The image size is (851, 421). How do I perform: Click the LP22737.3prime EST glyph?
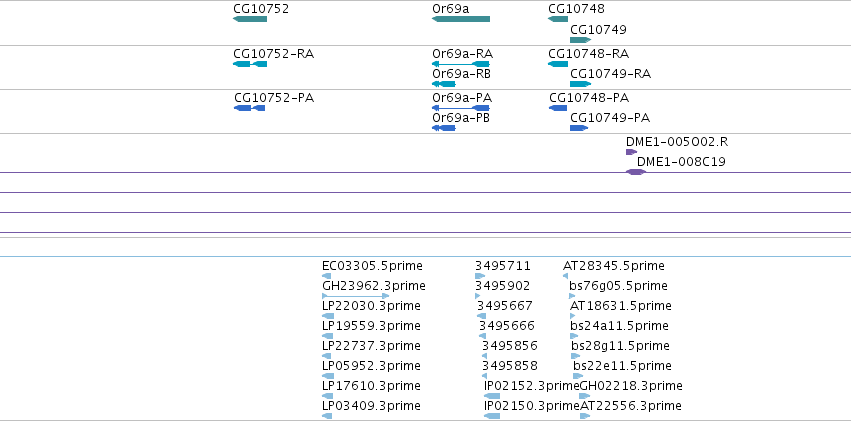(328, 356)
